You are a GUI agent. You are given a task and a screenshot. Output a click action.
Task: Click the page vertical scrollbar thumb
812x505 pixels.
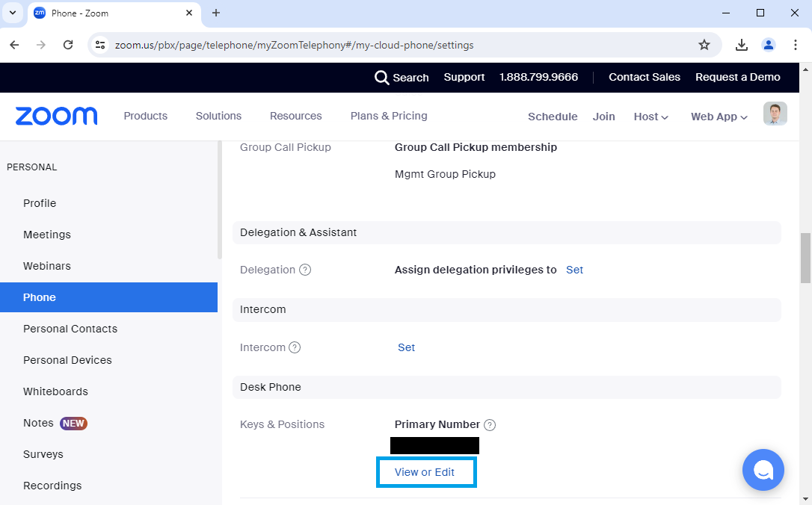coord(805,258)
